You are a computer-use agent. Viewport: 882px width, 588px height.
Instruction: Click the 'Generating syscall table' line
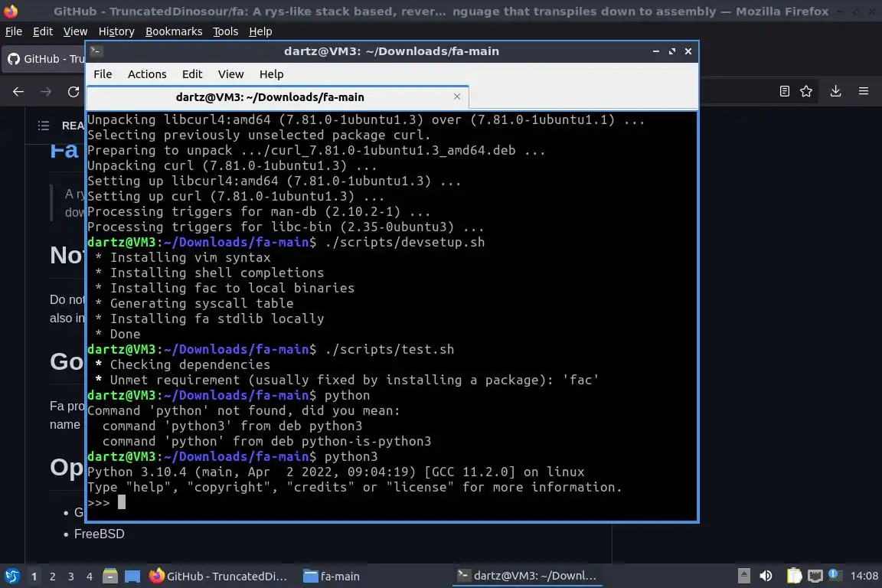pos(194,303)
